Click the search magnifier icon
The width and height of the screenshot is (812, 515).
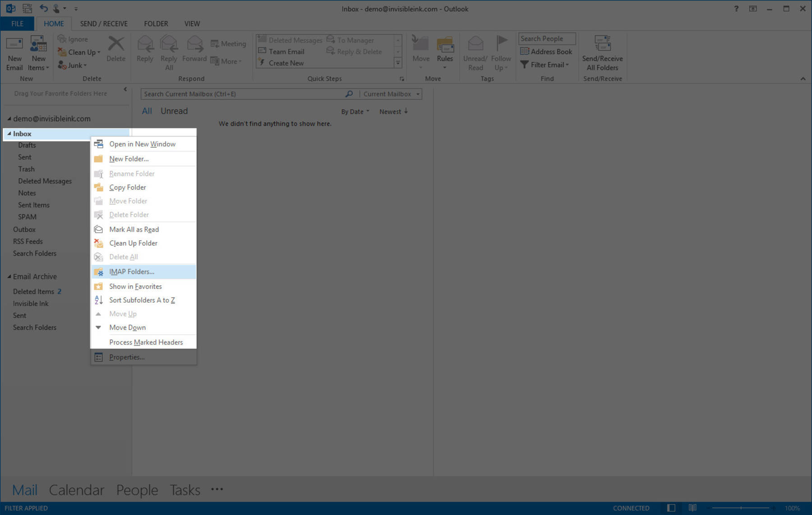tap(349, 94)
